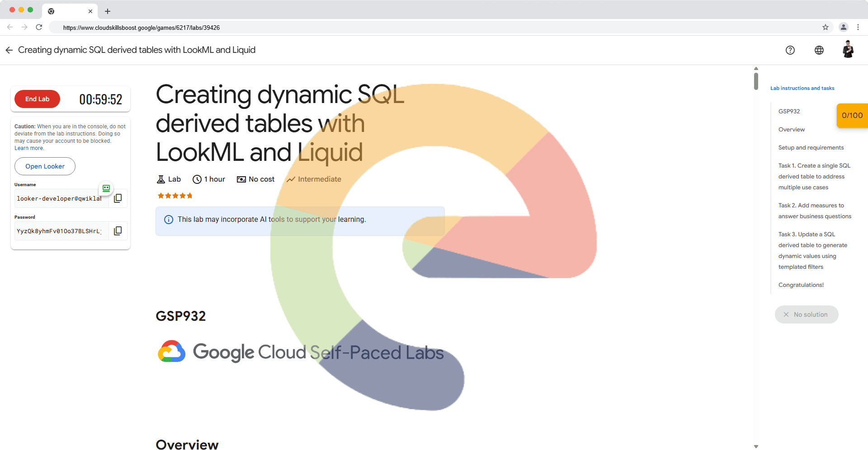Reload the page in browser
Image resolution: width=868 pixels, height=450 pixels.
pyautogui.click(x=39, y=27)
